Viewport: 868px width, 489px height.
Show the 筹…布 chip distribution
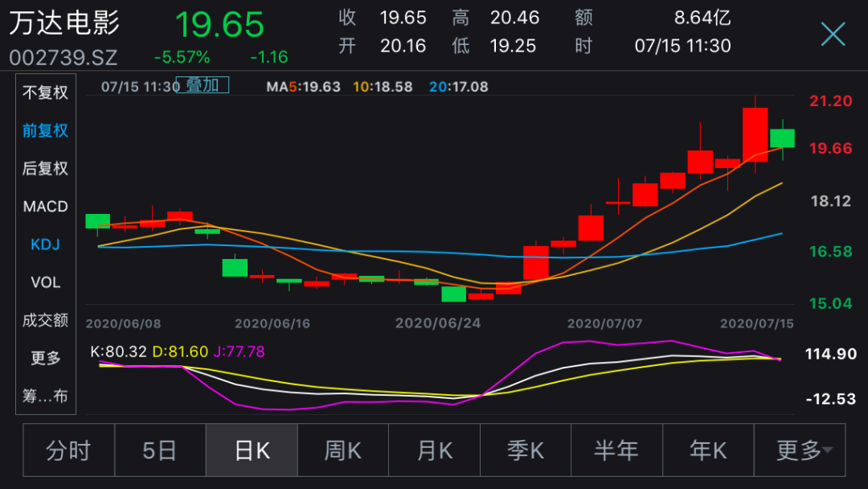point(45,396)
